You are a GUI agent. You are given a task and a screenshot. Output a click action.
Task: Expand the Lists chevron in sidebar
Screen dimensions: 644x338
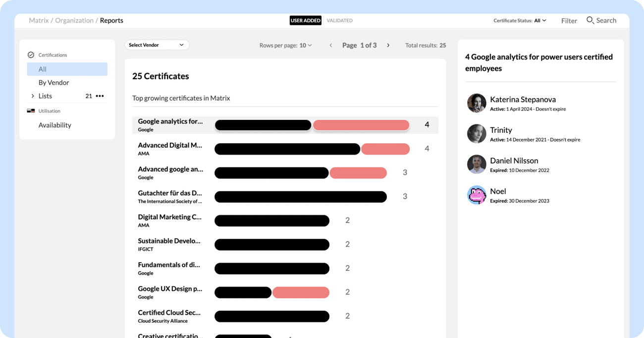pos(33,96)
